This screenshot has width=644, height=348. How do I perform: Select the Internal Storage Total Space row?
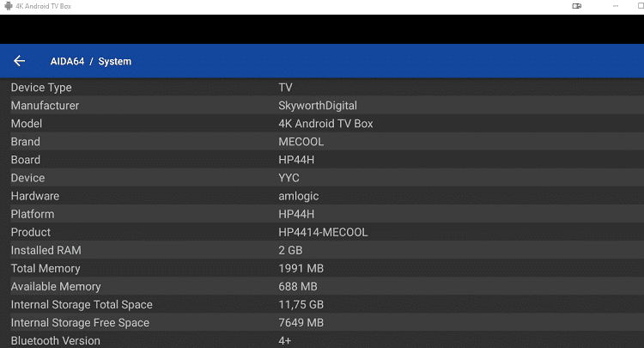[322, 304]
